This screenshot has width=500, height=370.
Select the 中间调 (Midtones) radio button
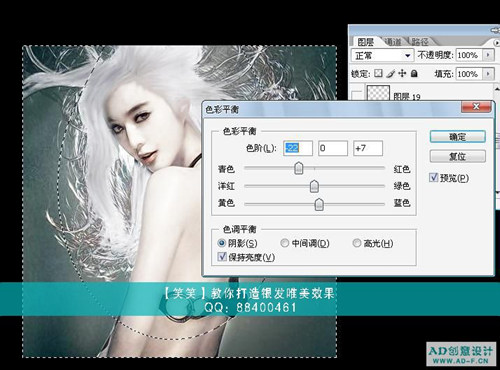284,243
